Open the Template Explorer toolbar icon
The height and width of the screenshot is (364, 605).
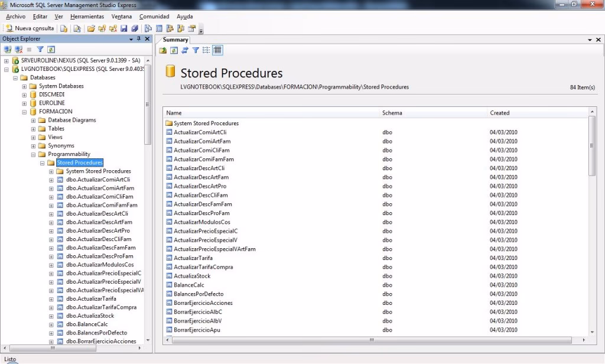(x=181, y=28)
